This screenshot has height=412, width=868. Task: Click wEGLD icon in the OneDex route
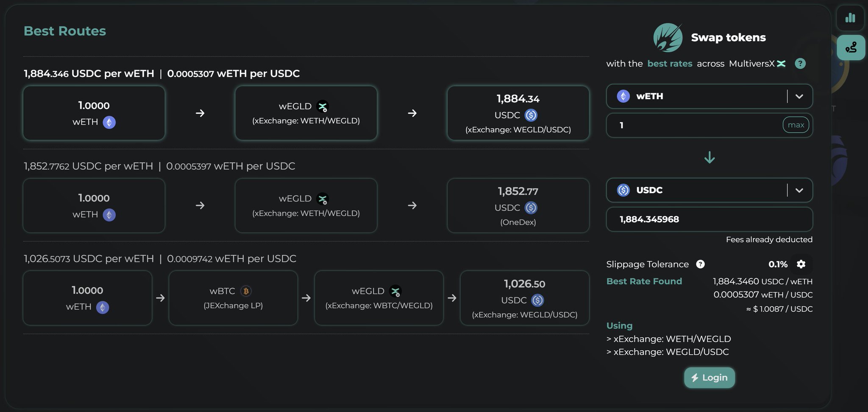click(x=323, y=199)
